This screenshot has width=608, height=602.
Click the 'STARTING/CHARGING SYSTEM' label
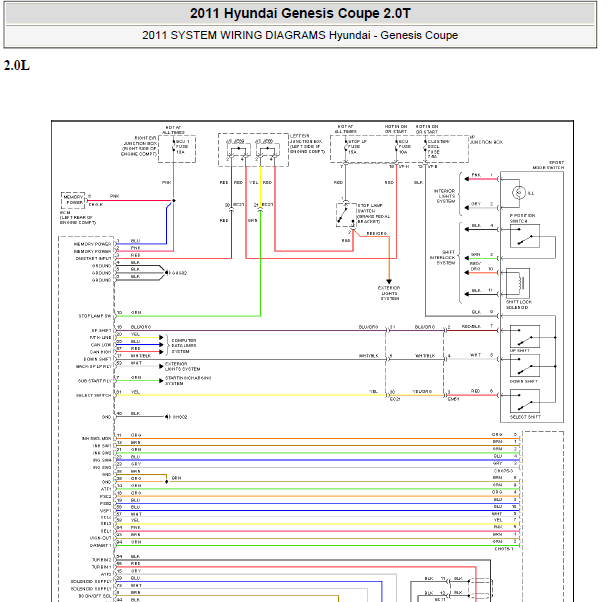click(x=188, y=380)
